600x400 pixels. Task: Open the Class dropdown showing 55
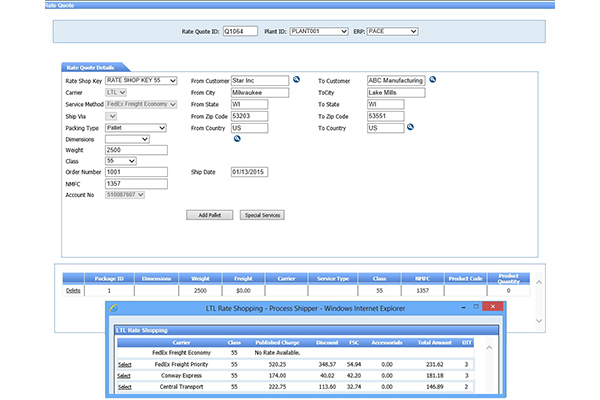point(121,161)
